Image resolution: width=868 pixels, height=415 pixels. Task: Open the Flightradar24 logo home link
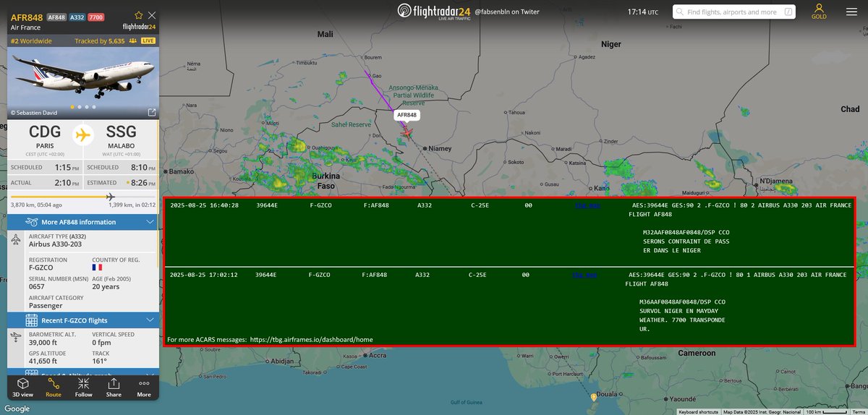433,12
